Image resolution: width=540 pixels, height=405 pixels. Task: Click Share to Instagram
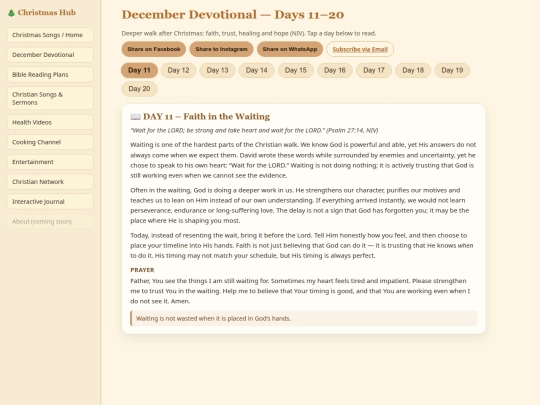pos(221,49)
